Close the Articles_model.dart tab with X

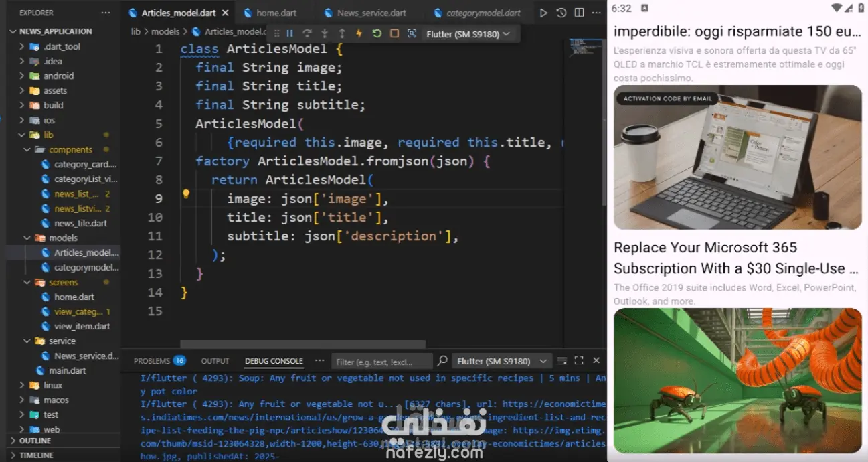225,13
